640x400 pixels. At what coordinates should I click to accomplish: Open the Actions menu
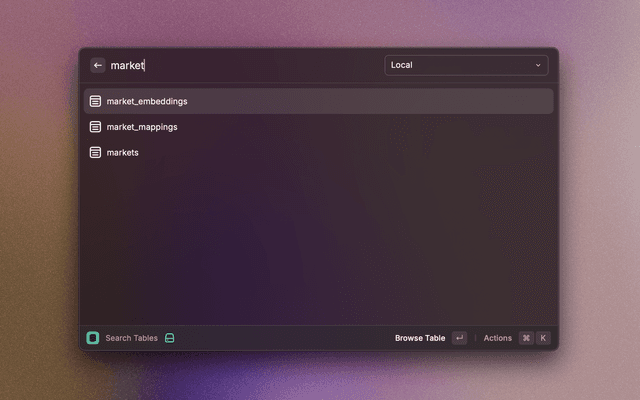(497, 338)
